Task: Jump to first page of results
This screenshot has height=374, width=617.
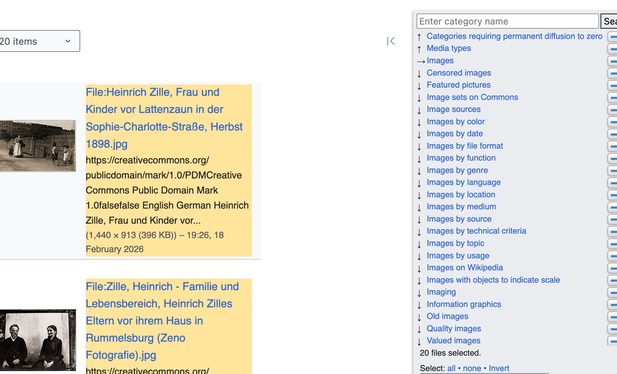Action: click(390, 41)
